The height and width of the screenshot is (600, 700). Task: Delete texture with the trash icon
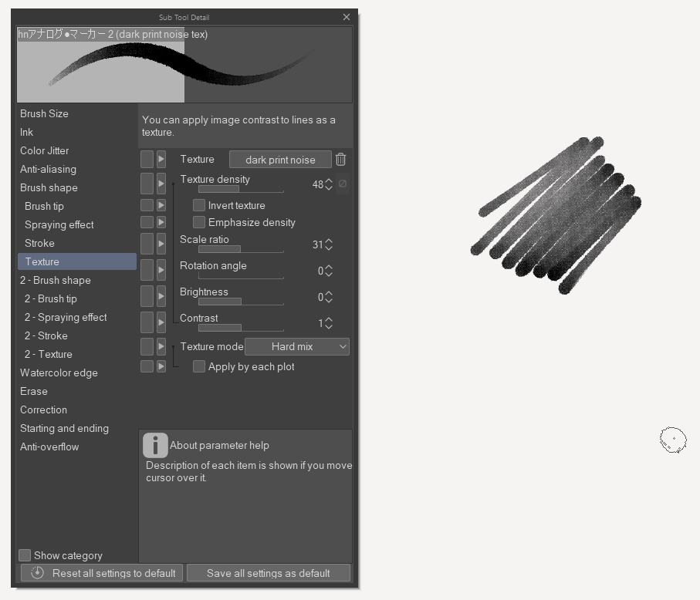(340, 160)
